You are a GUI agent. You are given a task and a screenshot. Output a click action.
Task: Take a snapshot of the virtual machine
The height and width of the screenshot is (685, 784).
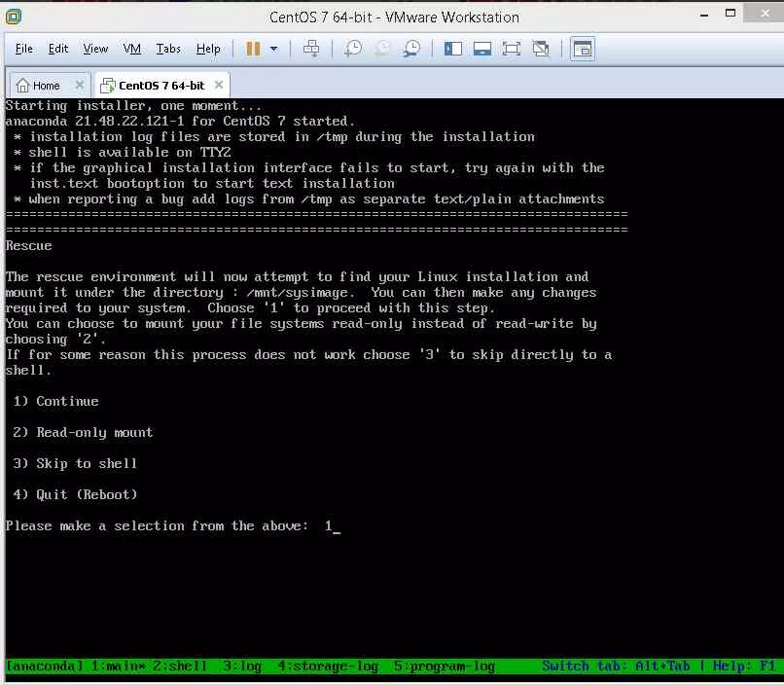point(353,49)
